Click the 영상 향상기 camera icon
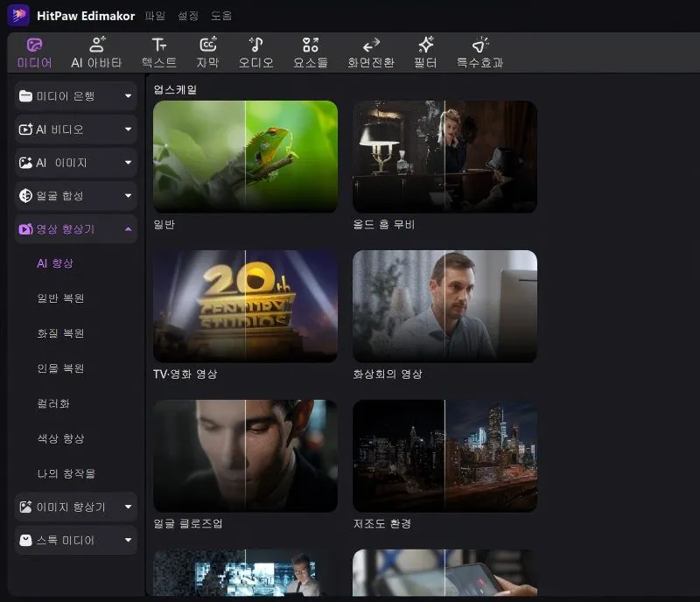The image size is (700, 602). pos(26,229)
